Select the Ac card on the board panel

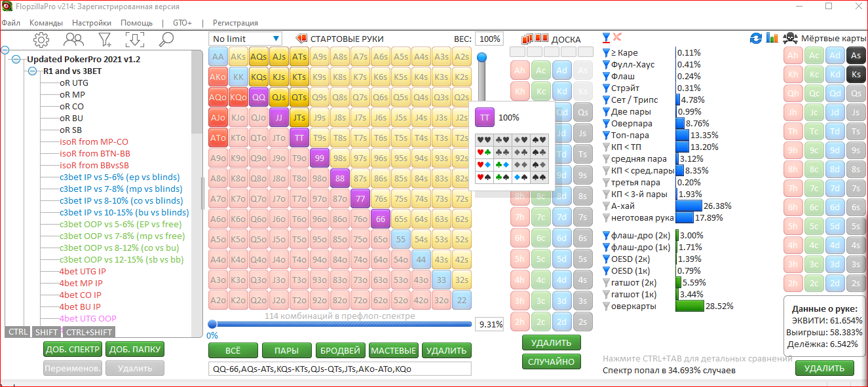pyautogui.click(x=540, y=71)
